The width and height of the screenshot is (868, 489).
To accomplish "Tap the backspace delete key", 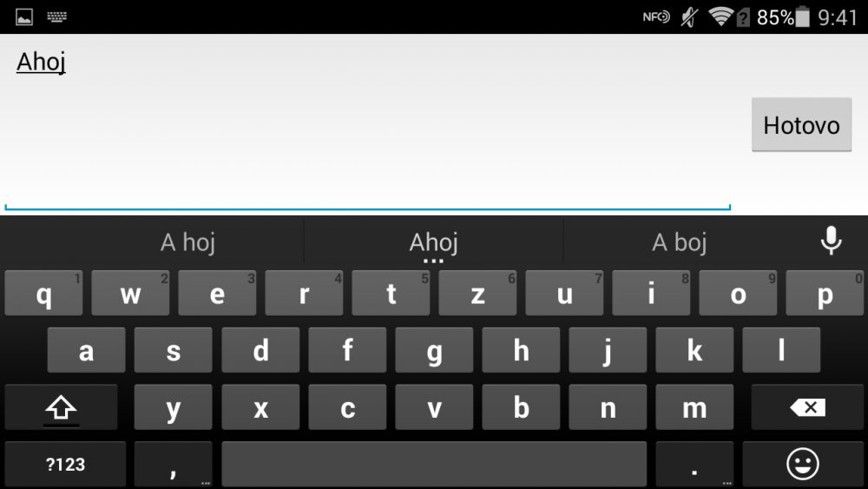I will point(807,407).
